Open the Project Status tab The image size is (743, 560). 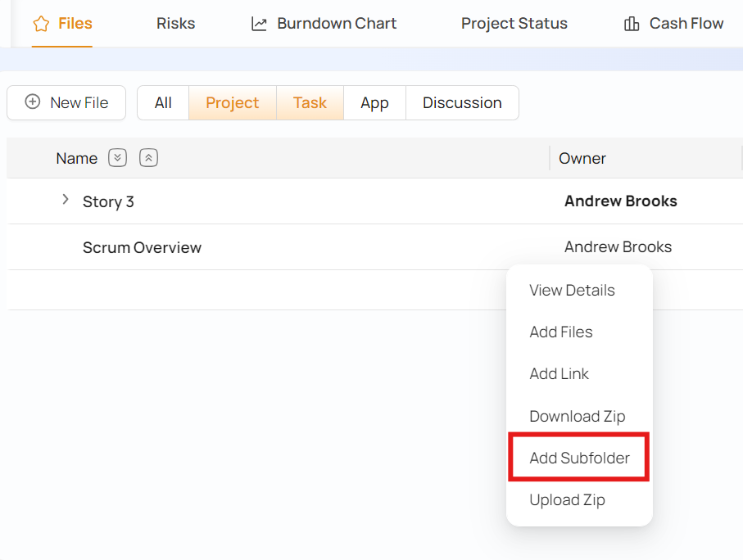[x=514, y=24]
